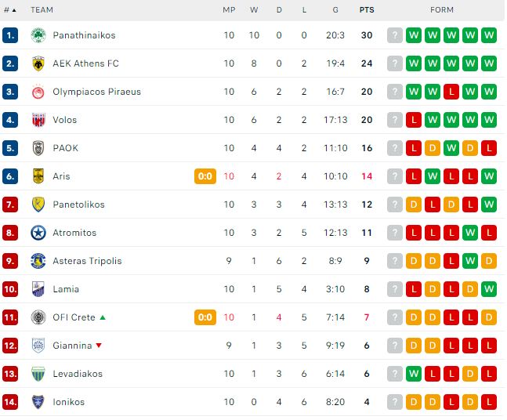The height and width of the screenshot is (420, 507).
Task: Click the Volos team badge
Action: (x=38, y=120)
